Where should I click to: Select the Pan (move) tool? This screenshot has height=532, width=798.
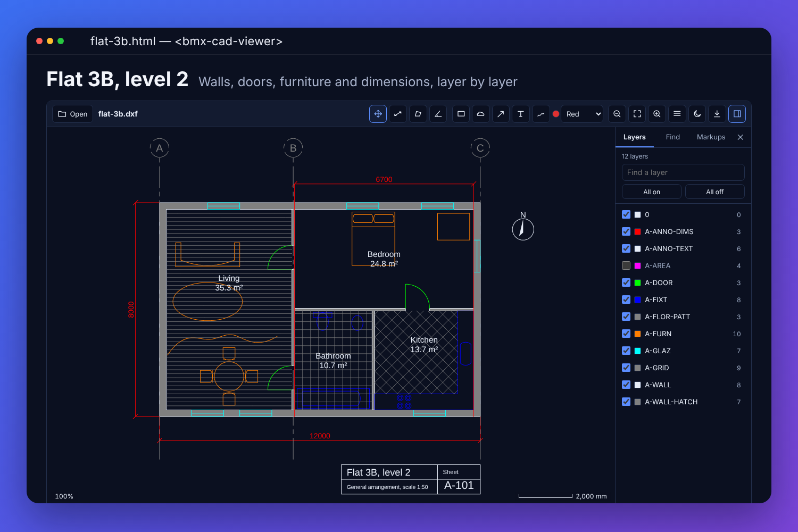pos(378,114)
